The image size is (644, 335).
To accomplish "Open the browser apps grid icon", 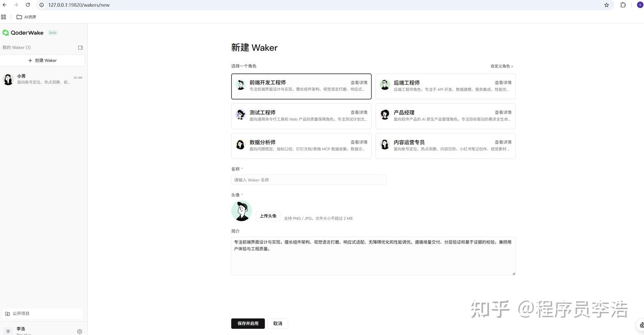I will [x=4, y=17].
